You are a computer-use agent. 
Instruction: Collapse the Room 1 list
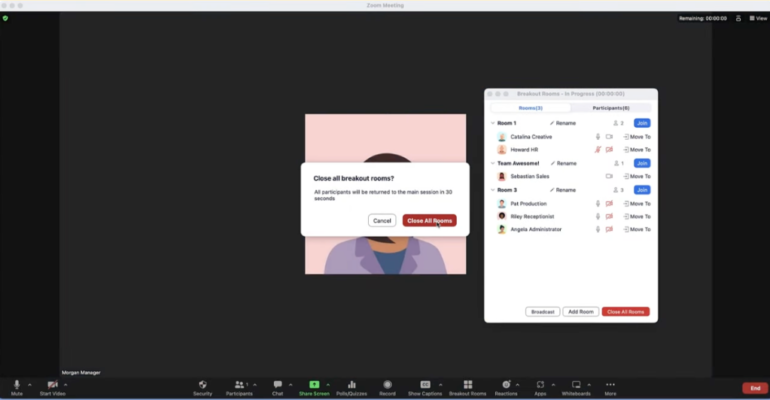[493, 123]
